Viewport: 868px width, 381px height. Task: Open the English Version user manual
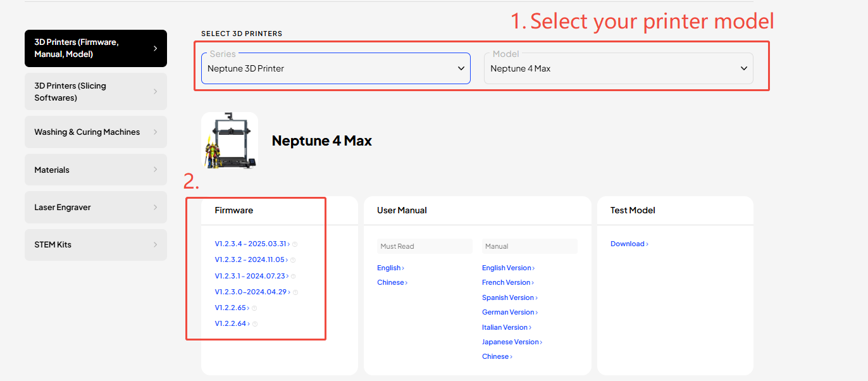[x=507, y=268]
